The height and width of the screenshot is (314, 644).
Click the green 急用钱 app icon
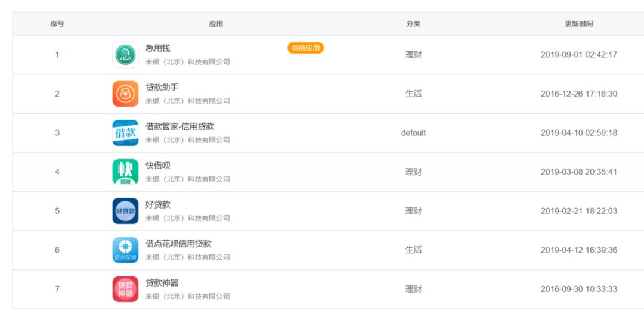coord(125,55)
